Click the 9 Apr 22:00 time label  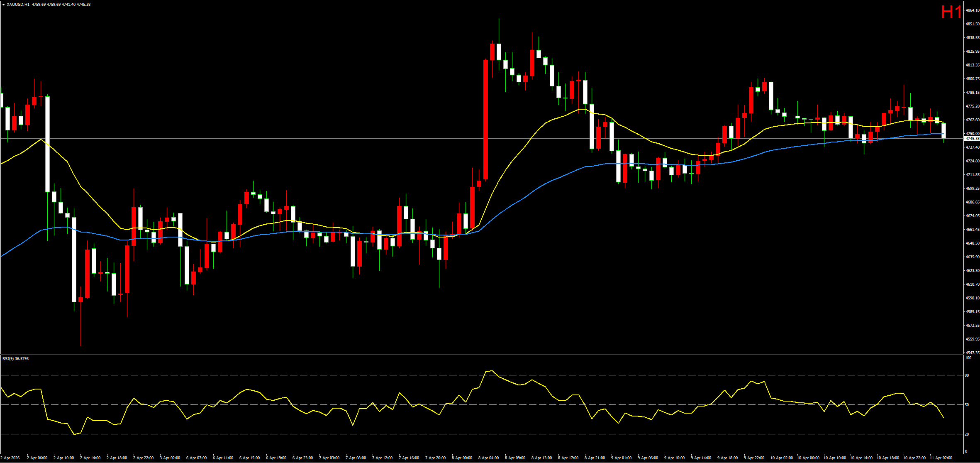click(x=754, y=458)
